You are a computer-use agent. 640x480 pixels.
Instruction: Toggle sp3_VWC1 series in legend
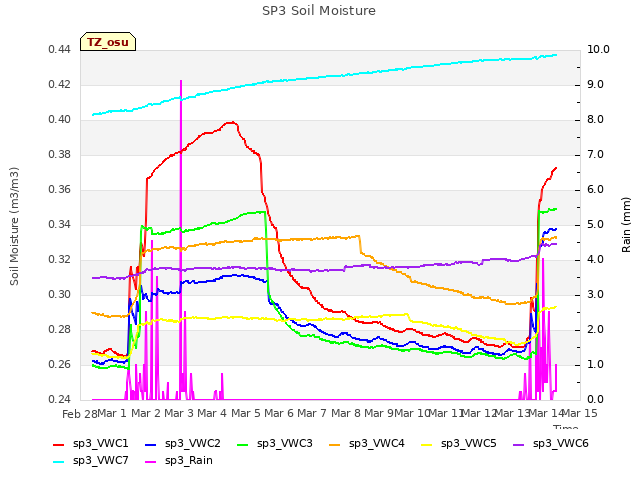pyautogui.click(x=91, y=444)
